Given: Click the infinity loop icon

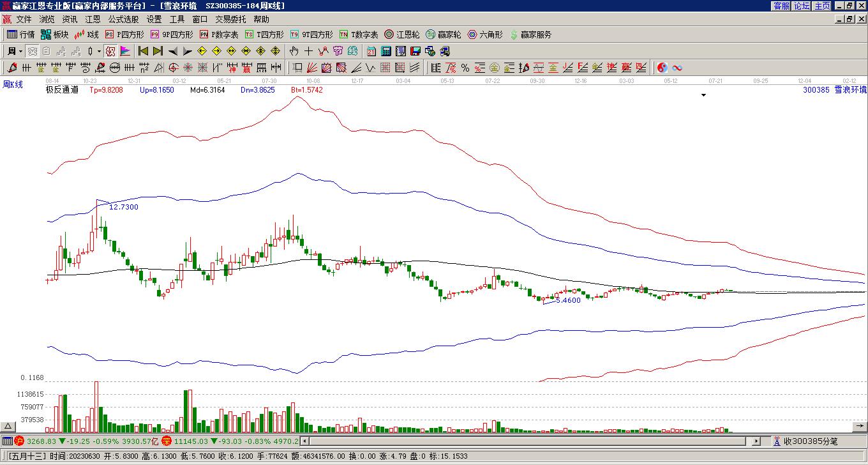Looking at the screenshot, I should point(677,68).
